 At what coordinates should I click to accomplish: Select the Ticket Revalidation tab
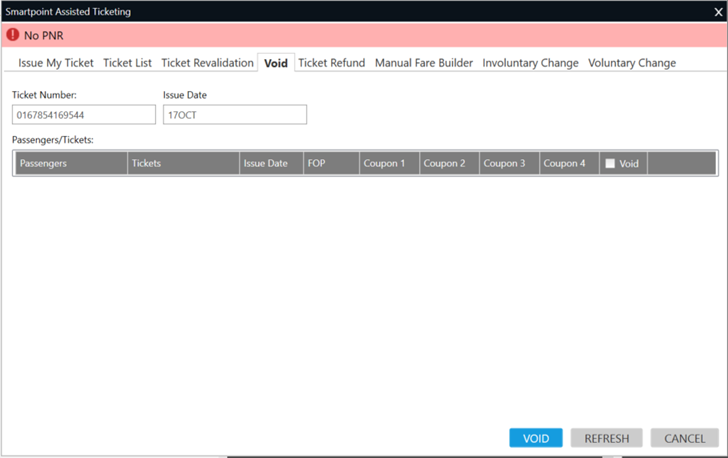coord(207,63)
